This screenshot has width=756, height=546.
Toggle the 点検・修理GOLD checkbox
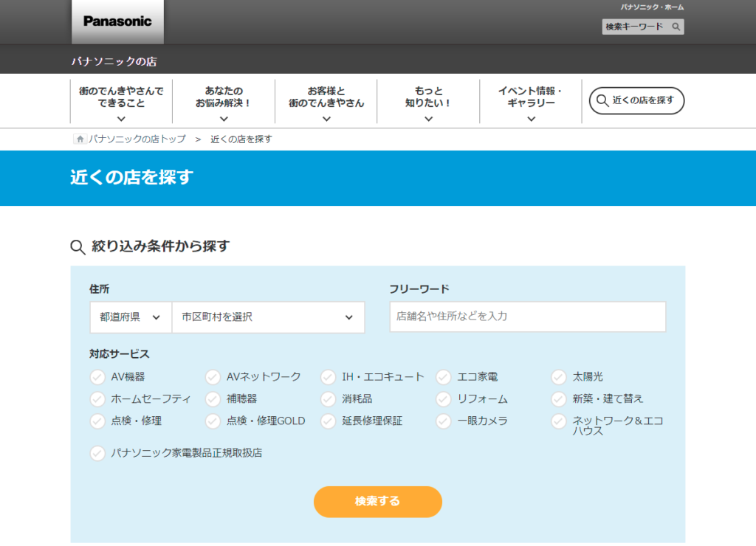pyautogui.click(x=213, y=421)
